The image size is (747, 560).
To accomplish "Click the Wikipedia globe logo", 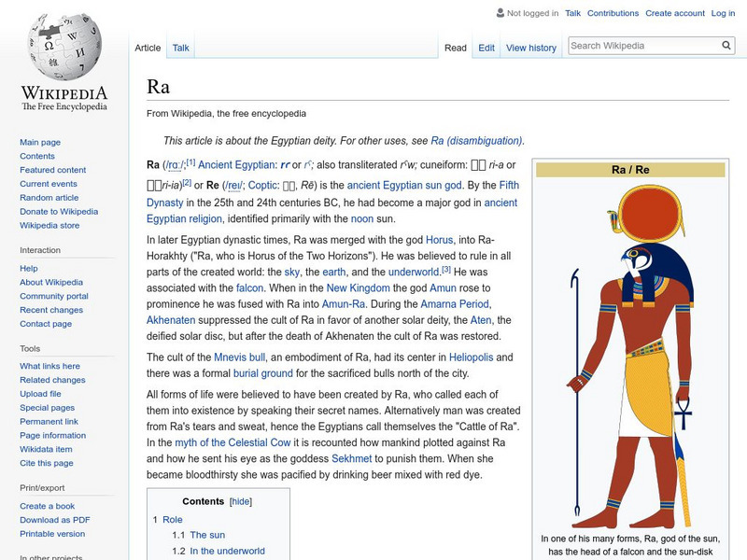I will pyautogui.click(x=63, y=47).
